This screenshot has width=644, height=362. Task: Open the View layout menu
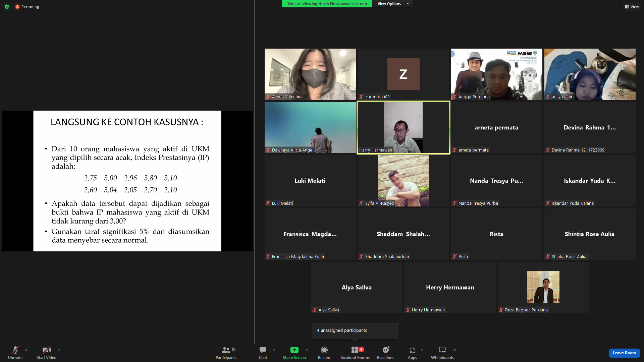point(632,7)
